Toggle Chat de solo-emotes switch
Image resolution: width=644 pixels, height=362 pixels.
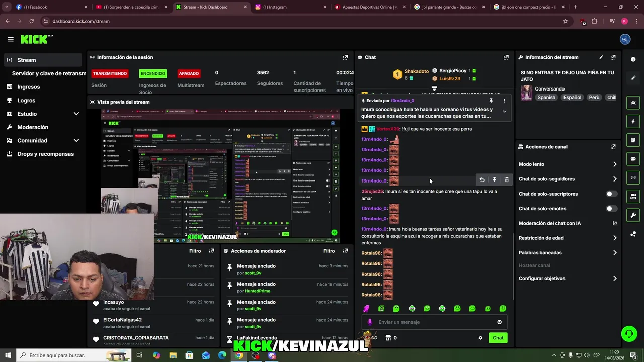click(611, 209)
